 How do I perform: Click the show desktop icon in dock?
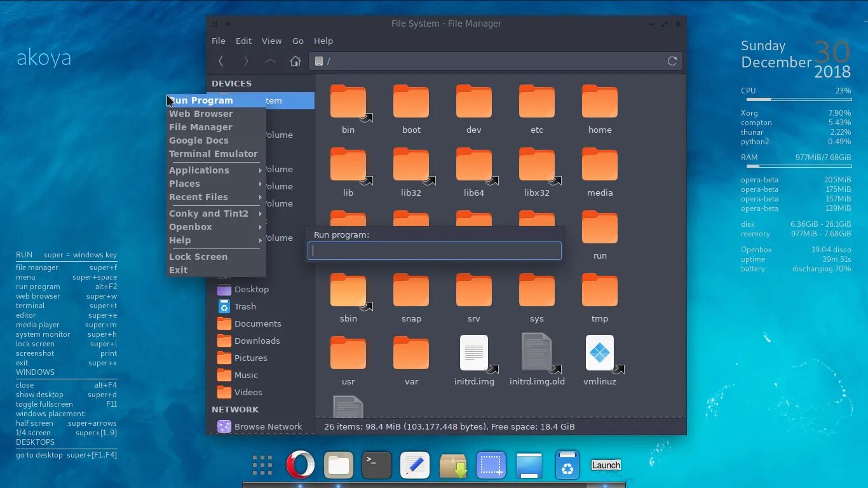point(529,465)
